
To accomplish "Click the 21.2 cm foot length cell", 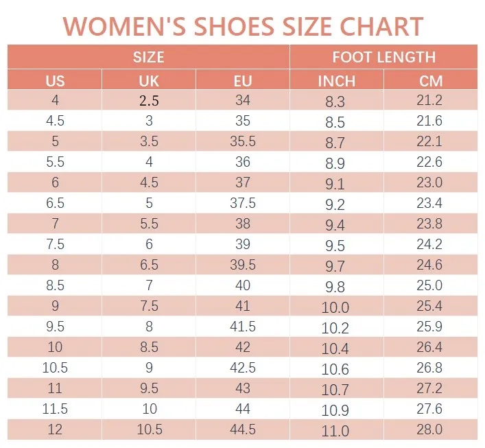I will pos(430,101).
